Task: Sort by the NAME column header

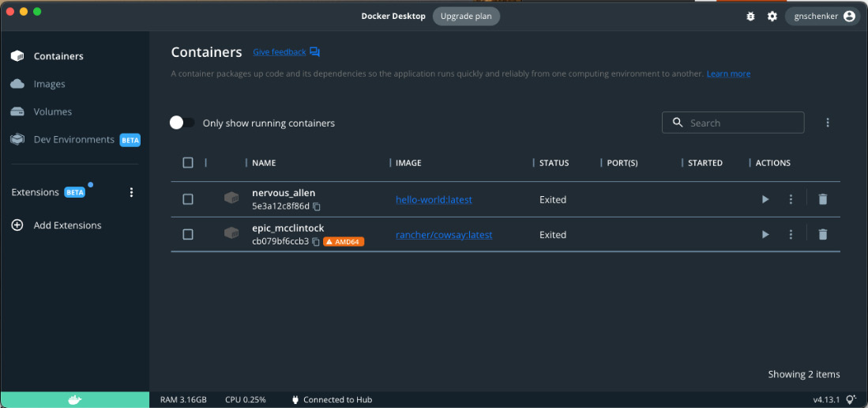Action: coord(264,163)
